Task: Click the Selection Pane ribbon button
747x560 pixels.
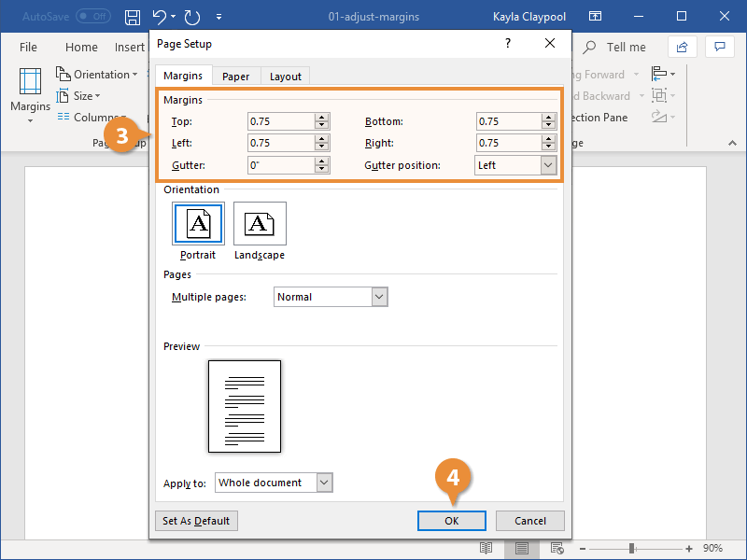Action: pos(600,118)
